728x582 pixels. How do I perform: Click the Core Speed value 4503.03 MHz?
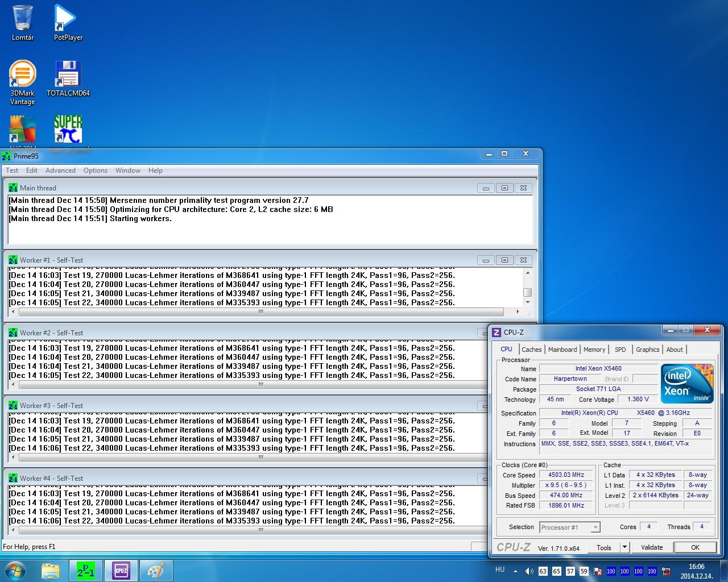(566, 475)
